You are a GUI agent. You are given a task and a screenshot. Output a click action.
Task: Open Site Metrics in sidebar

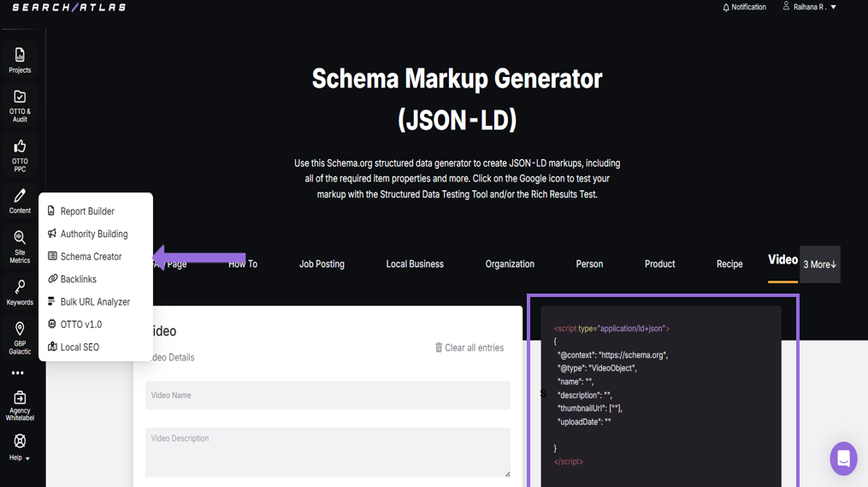pos(20,247)
